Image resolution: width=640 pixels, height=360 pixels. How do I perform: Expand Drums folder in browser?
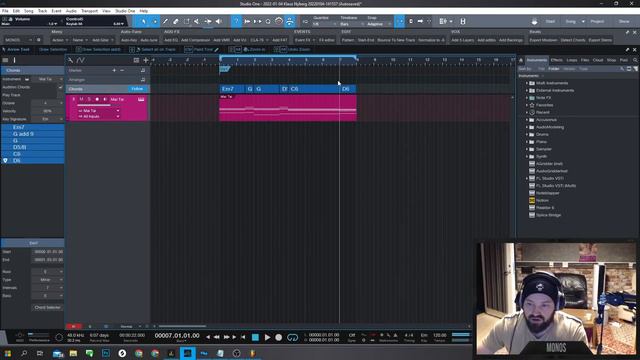click(x=527, y=134)
